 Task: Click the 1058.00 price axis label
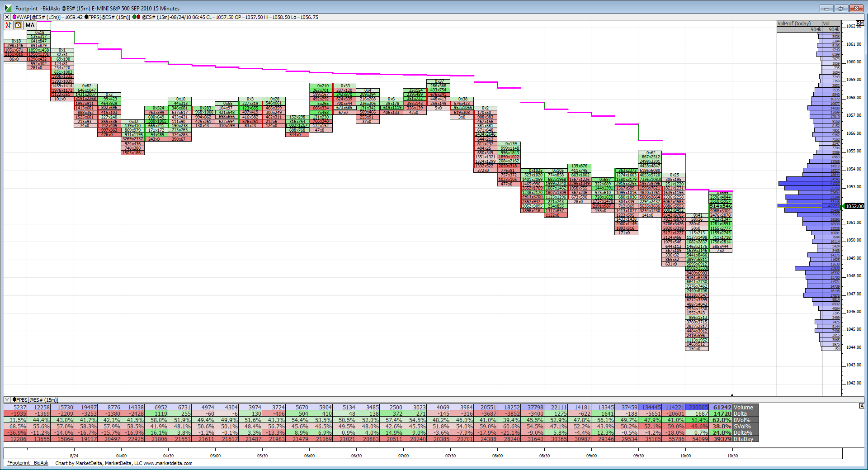click(x=854, y=98)
